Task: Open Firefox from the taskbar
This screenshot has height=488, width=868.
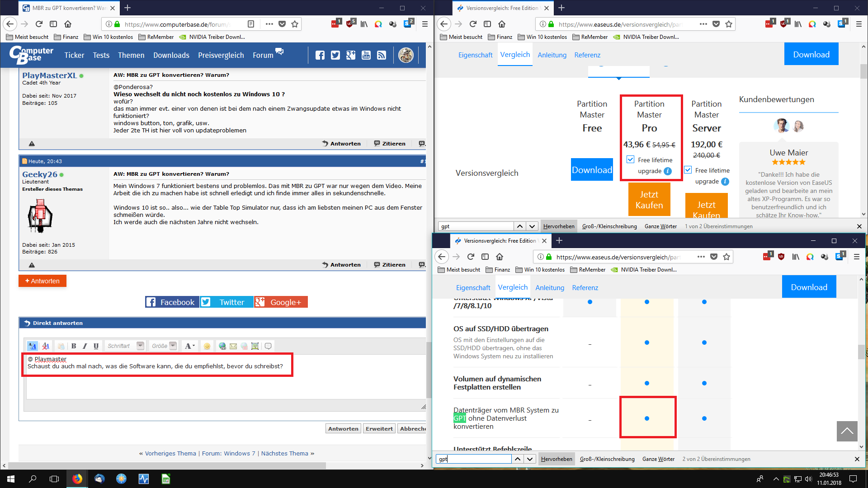Action: coord(77,479)
